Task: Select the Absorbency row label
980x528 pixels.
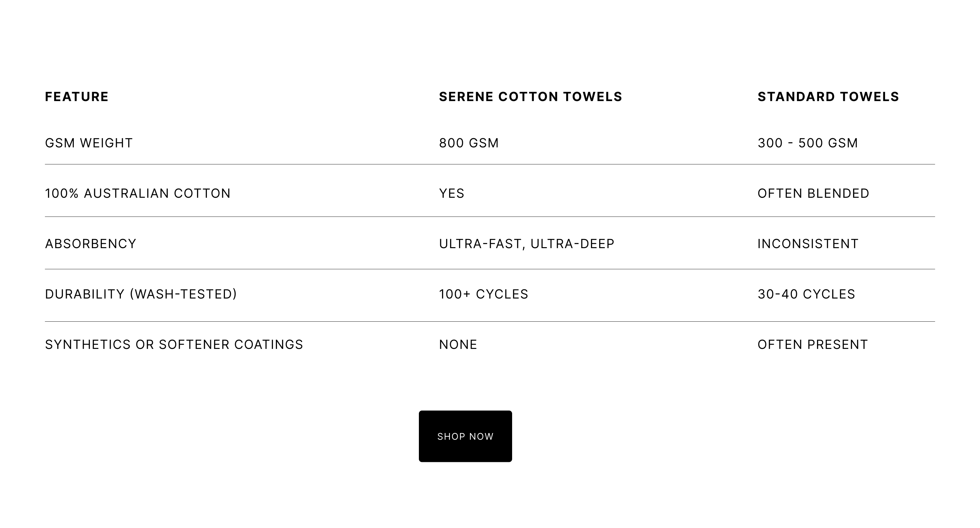Action: click(x=91, y=244)
